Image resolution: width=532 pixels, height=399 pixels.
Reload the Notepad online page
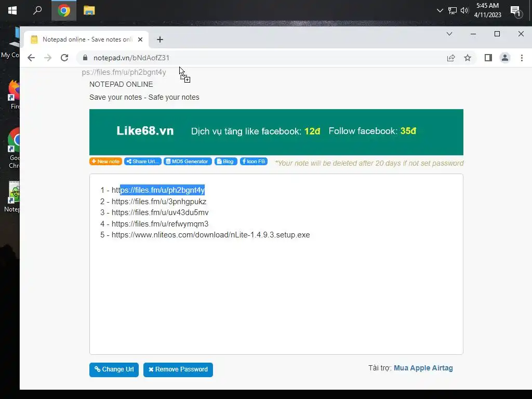[x=64, y=58]
